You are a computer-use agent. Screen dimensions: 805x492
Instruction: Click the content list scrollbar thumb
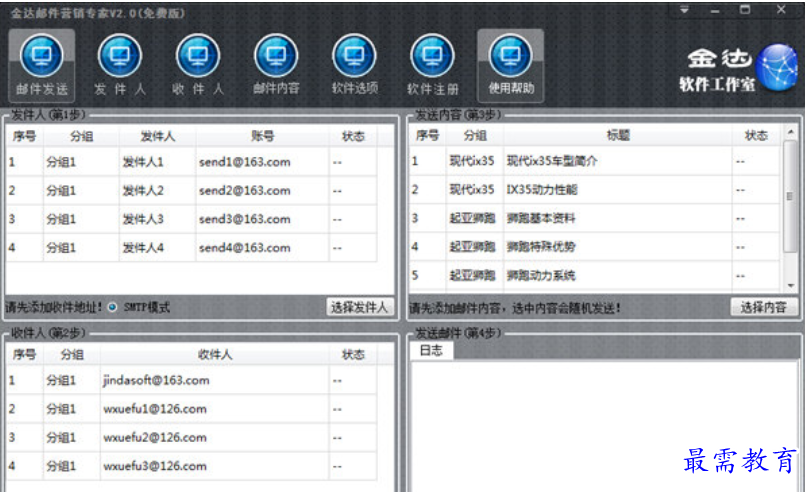point(791,196)
